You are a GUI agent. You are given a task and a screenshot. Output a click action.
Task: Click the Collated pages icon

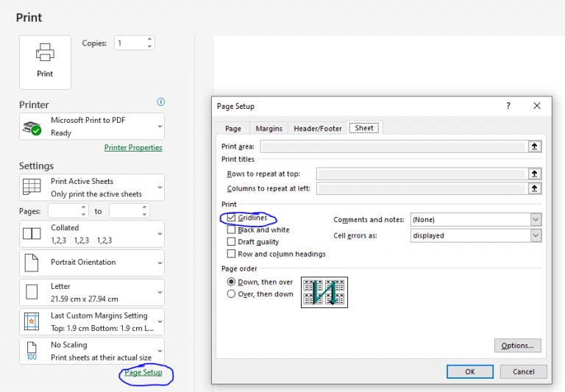point(32,233)
